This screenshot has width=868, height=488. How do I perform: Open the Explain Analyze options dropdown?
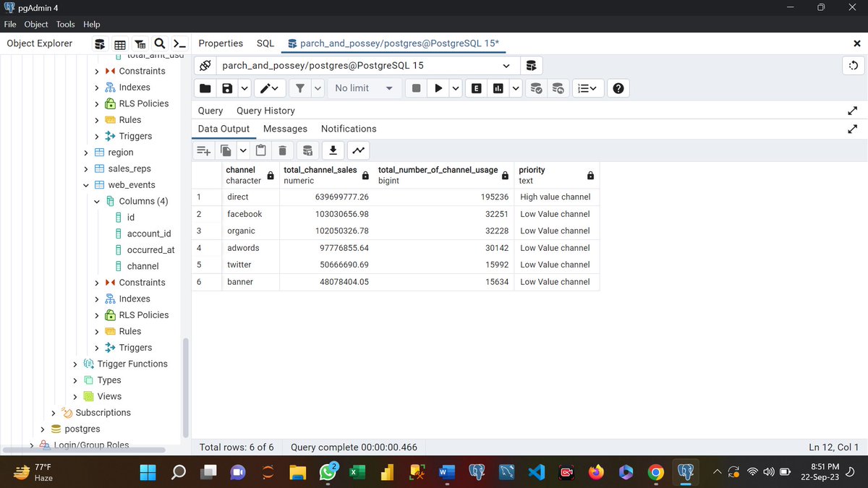[x=516, y=88]
